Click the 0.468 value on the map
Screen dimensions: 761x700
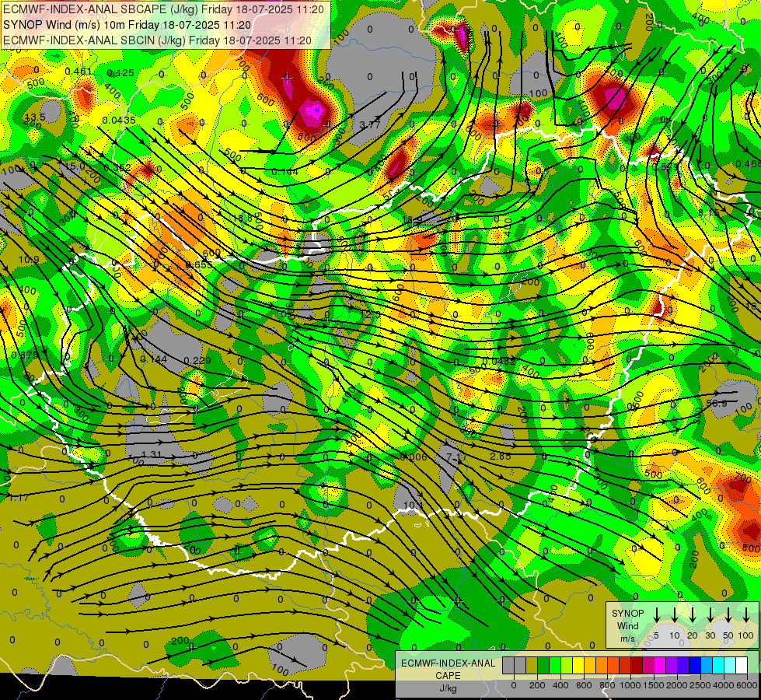click(x=748, y=164)
